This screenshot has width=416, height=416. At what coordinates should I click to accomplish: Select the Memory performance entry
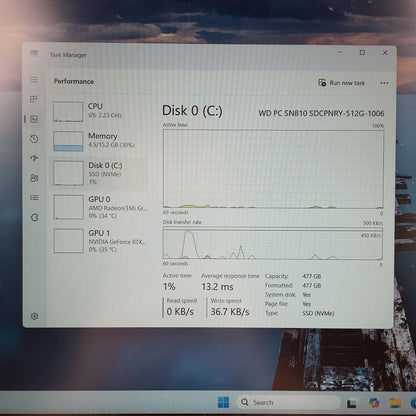point(100,141)
